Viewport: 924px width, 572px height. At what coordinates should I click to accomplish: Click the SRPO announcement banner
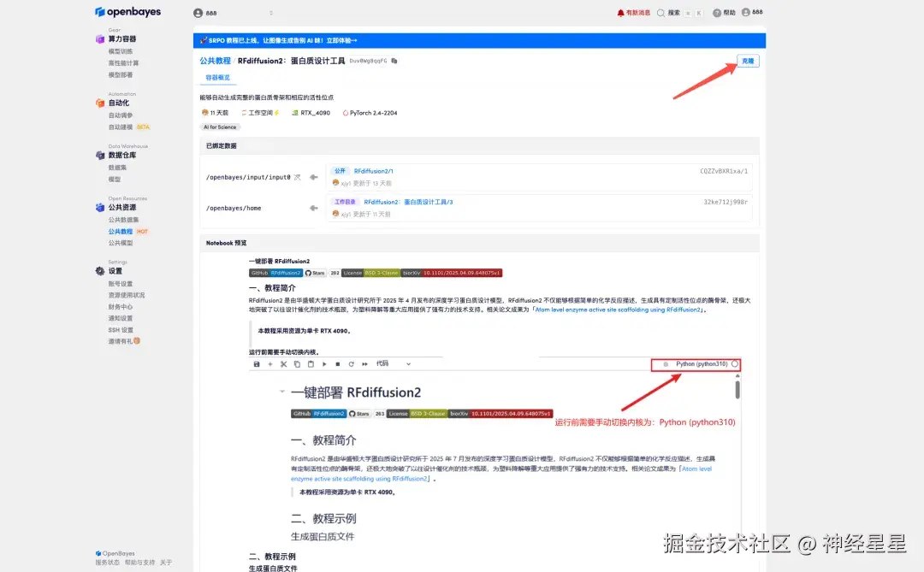[479, 40]
